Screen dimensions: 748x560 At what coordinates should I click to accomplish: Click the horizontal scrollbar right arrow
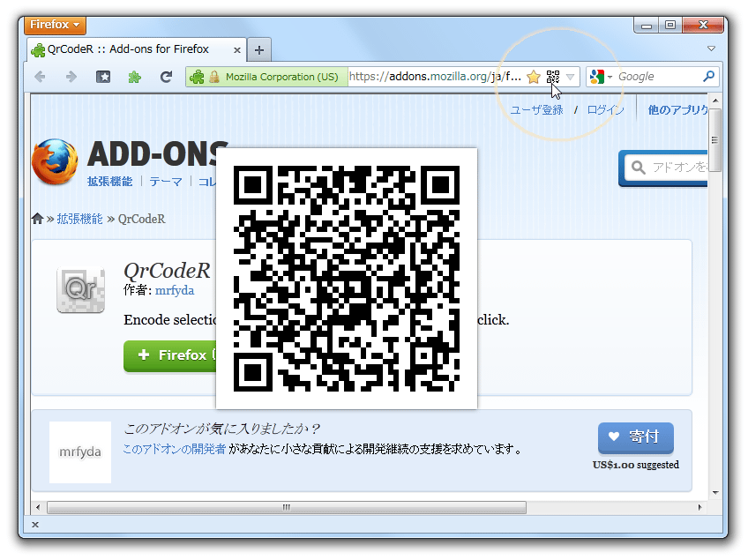coord(699,507)
